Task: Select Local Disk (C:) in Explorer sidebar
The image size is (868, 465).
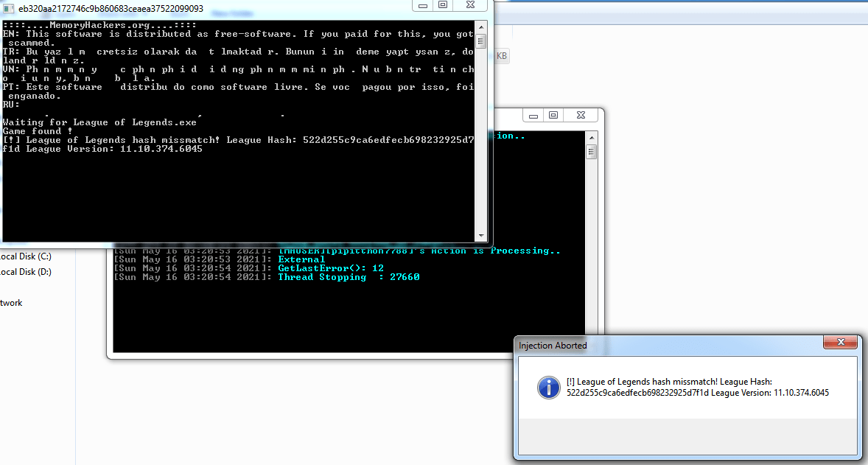Action: click(26, 256)
